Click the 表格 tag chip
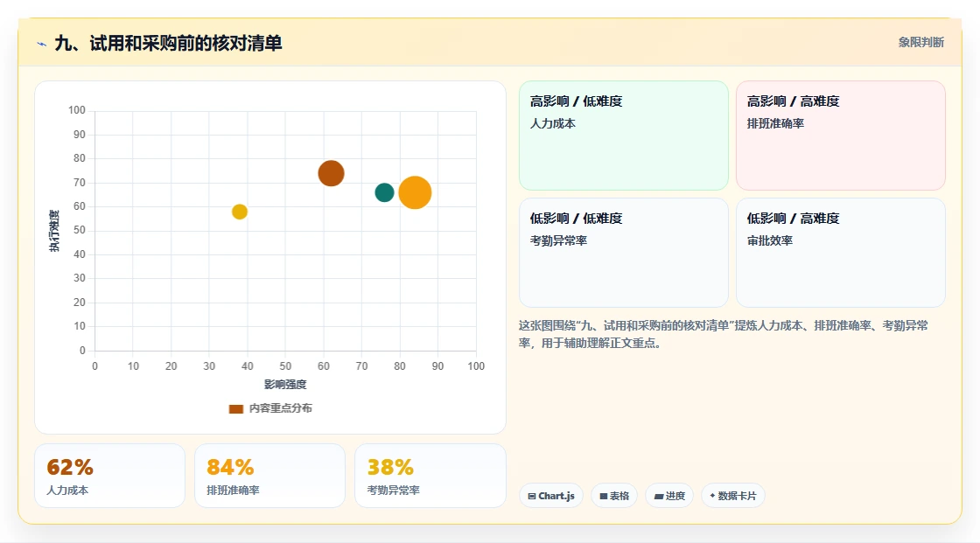This screenshot has width=980, height=543. (614, 496)
